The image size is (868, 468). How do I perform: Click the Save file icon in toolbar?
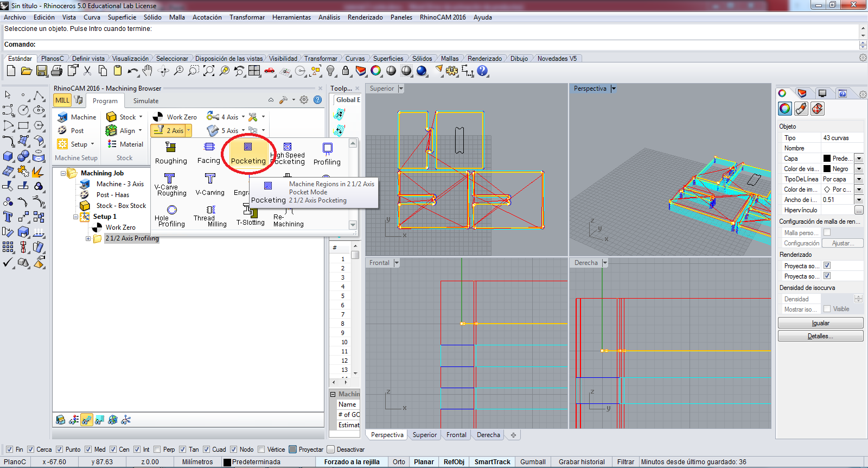41,71
